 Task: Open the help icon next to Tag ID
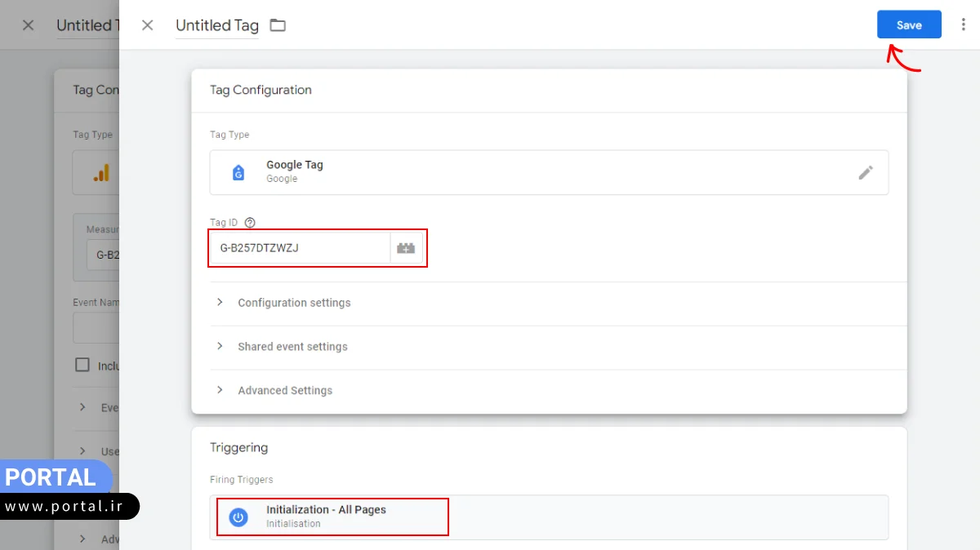click(249, 221)
